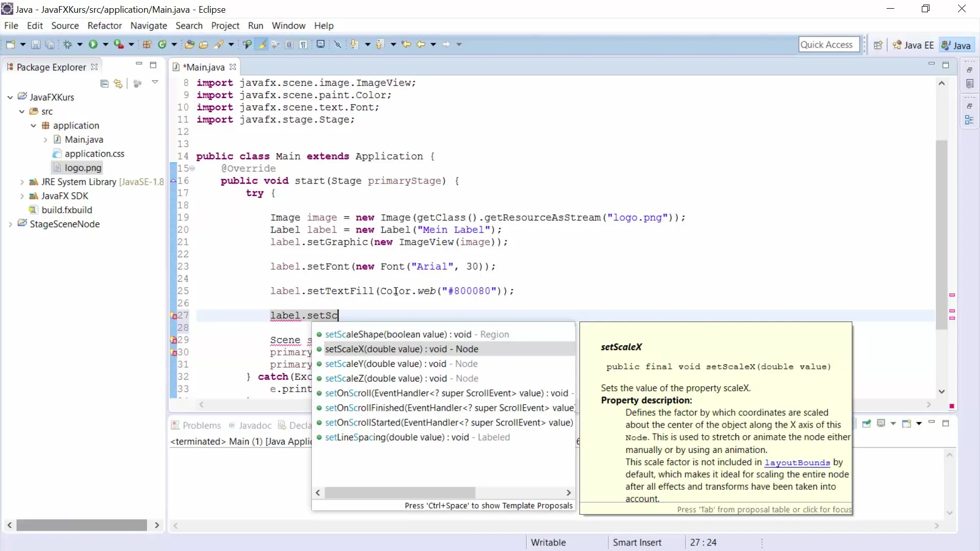Toggle Mark Occurrences highlighter icon
Viewport: 980px width, 551px height.
tap(262, 44)
